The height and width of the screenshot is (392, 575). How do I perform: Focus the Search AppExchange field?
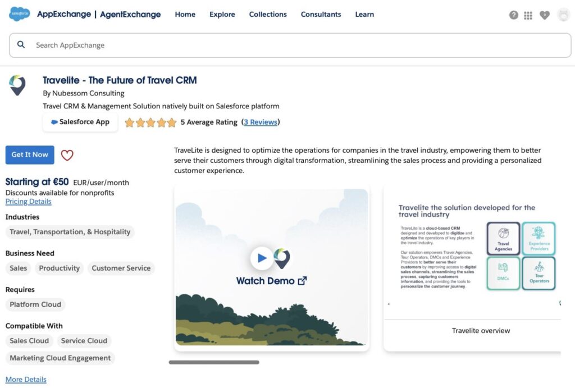pyautogui.click(x=290, y=45)
